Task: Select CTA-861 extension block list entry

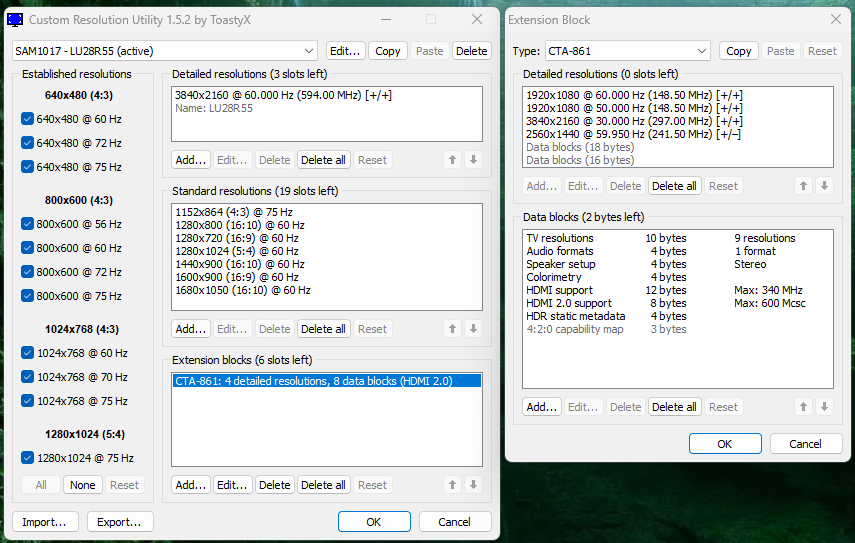Action: point(327,380)
